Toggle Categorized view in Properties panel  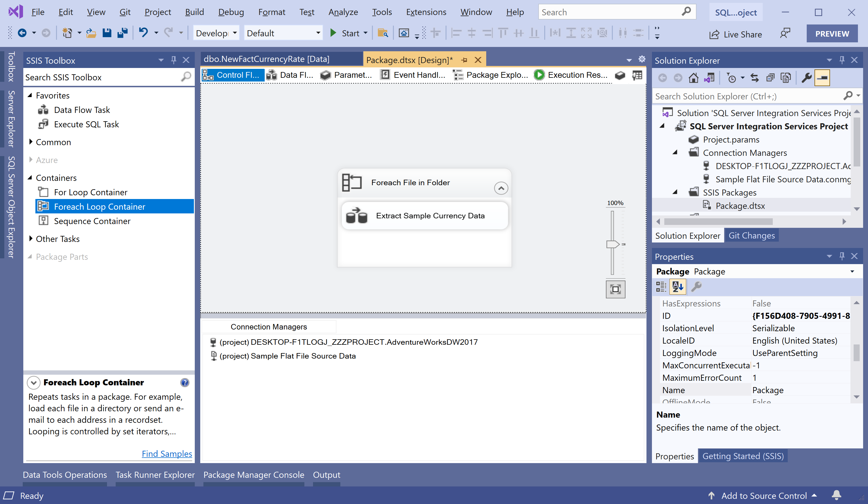pyautogui.click(x=661, y=287)
